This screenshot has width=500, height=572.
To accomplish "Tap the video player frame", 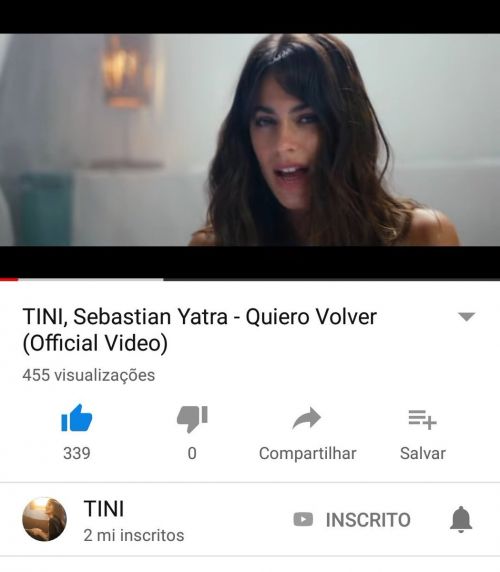I will tap(250, 140).
